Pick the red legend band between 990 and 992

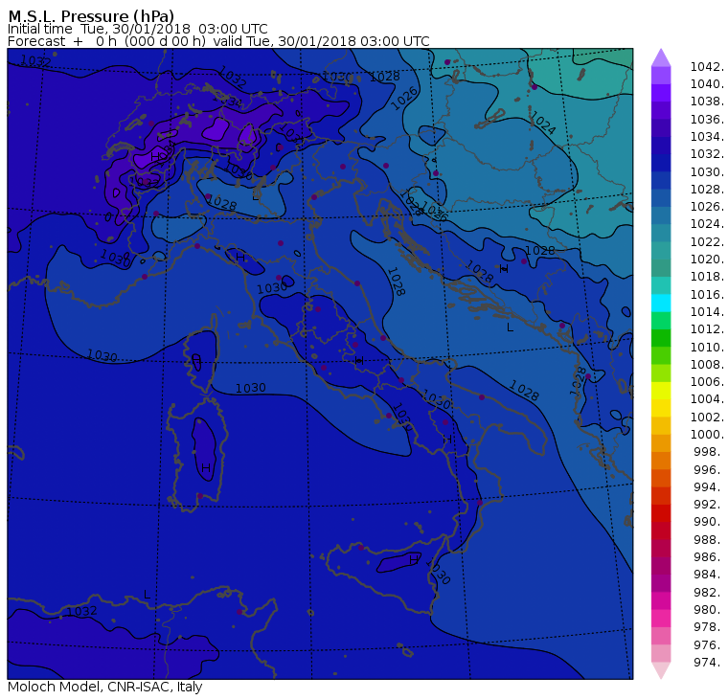[x=661, y=513]
